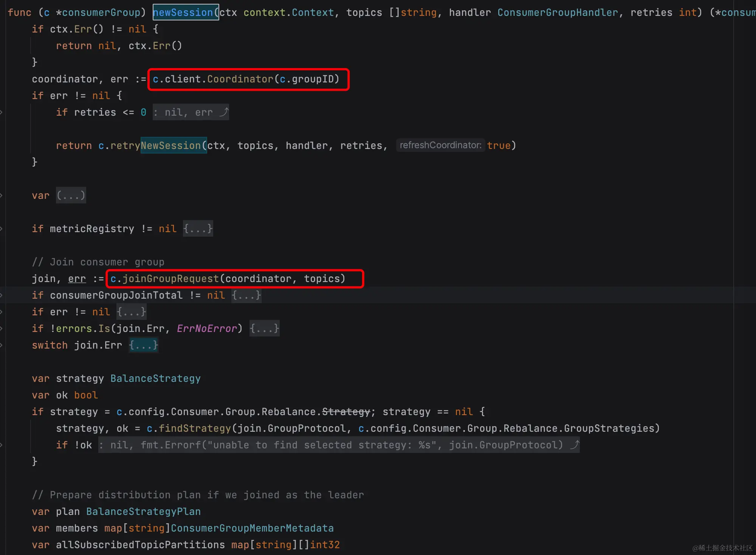Click the refreshCoordinator inlay hint
The width and height of the screenshot is (756, 555).
coord(440,145)
